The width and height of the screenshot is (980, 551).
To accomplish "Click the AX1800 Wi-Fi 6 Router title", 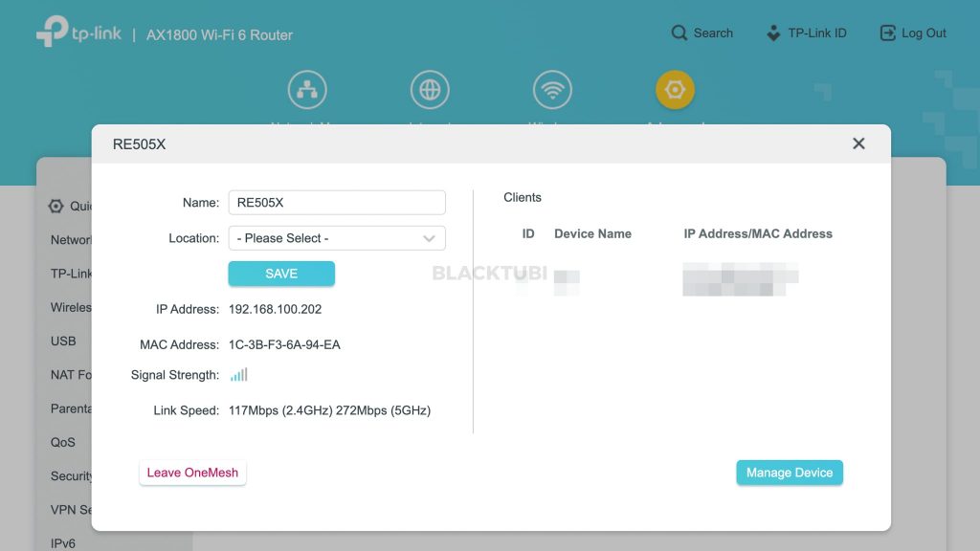I will point(219,35).
